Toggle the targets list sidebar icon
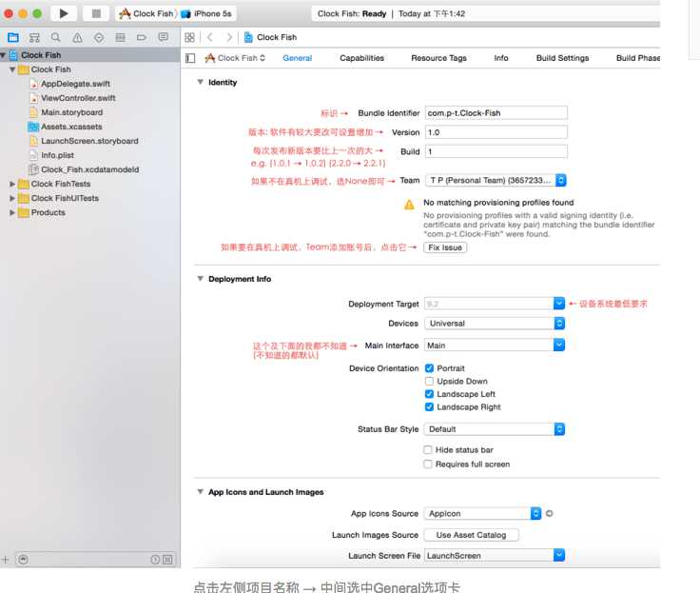This screenshot has height=593, width=700. (x=190, y=58)
